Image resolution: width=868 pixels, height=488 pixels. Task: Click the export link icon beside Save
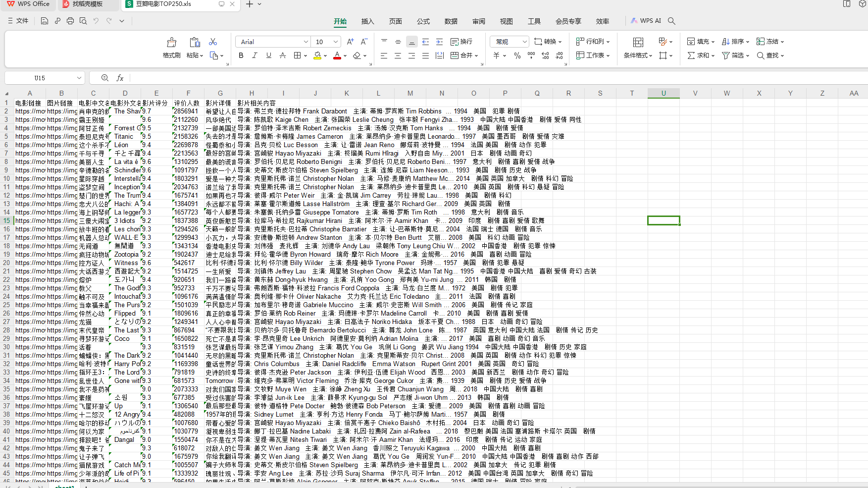point(57,21)
